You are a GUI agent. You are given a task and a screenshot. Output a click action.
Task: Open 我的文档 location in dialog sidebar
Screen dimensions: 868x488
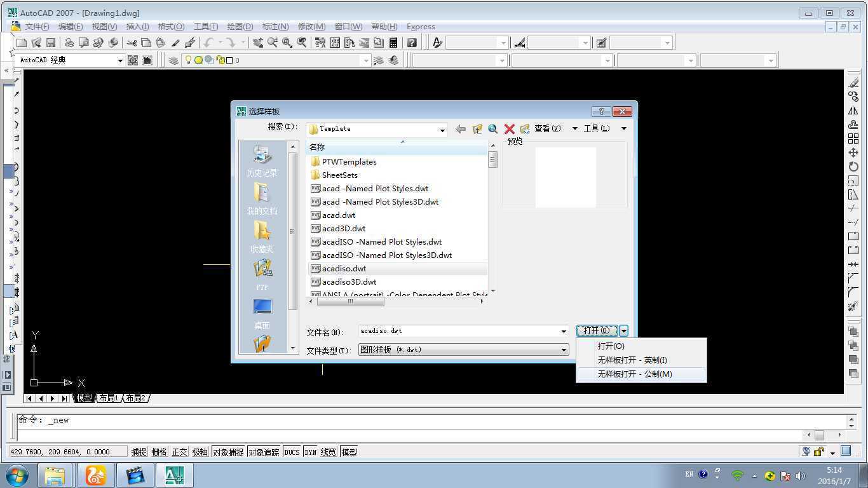coord(262,199)
